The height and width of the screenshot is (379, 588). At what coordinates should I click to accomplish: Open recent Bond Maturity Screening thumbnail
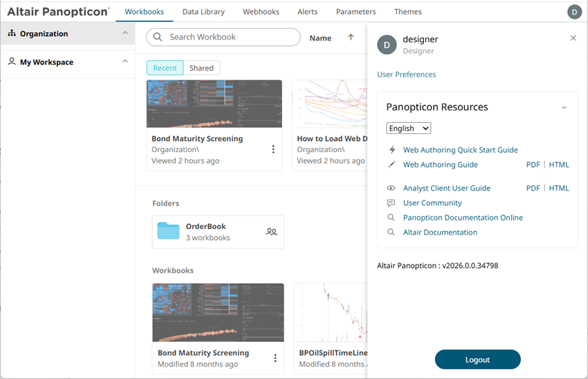click(214, 103)
